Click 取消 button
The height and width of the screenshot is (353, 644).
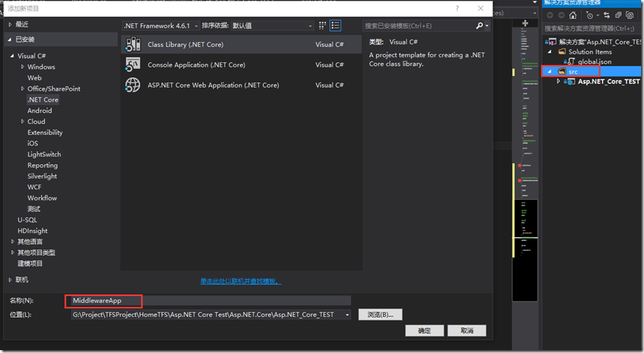pyautogui.click(x=467, y=331)
